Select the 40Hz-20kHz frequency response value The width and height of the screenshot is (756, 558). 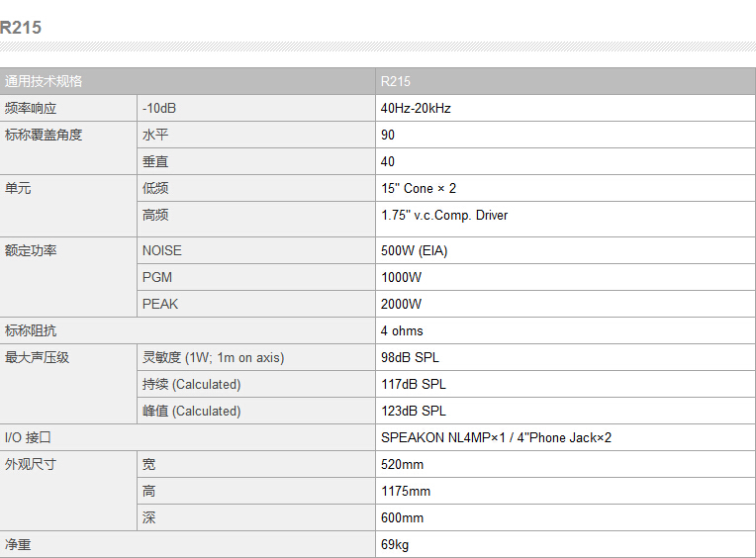click(x=416, y=108)
